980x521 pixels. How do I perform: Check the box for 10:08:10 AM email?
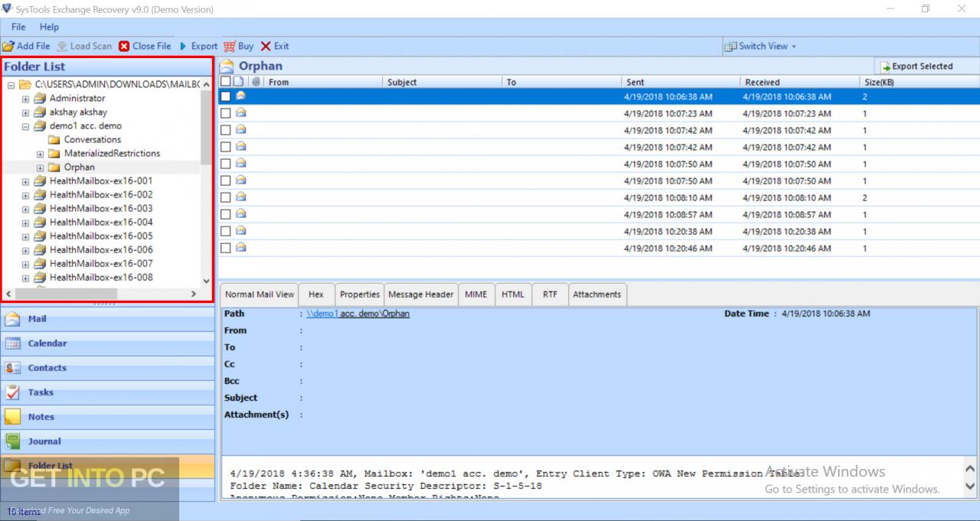pyautogui.click(x=226, y=197)
